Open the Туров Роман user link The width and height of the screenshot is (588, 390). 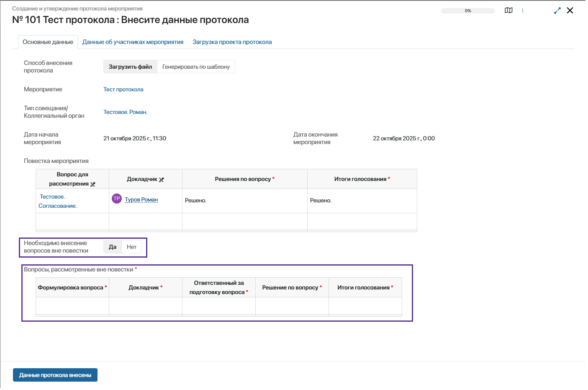pyautogui.click(x=141, y=200)
